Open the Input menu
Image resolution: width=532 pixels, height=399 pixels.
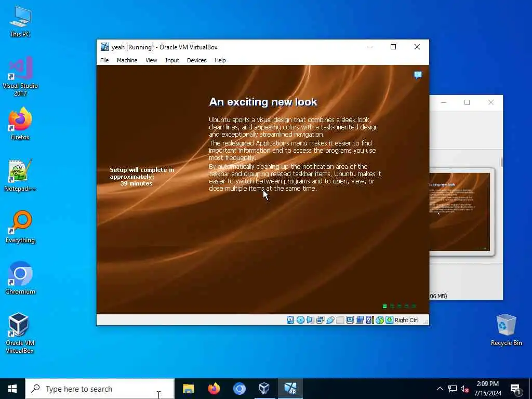(172, 60)
